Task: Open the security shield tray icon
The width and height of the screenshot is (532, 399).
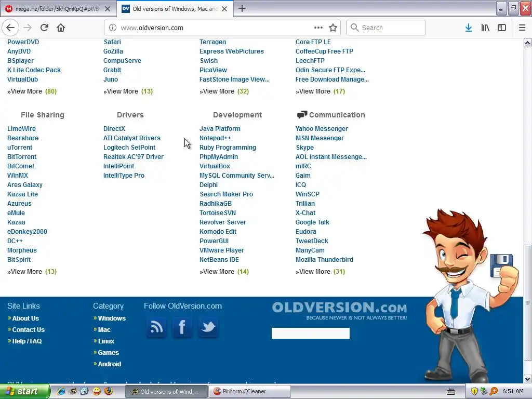Action: tap(474, 392)
